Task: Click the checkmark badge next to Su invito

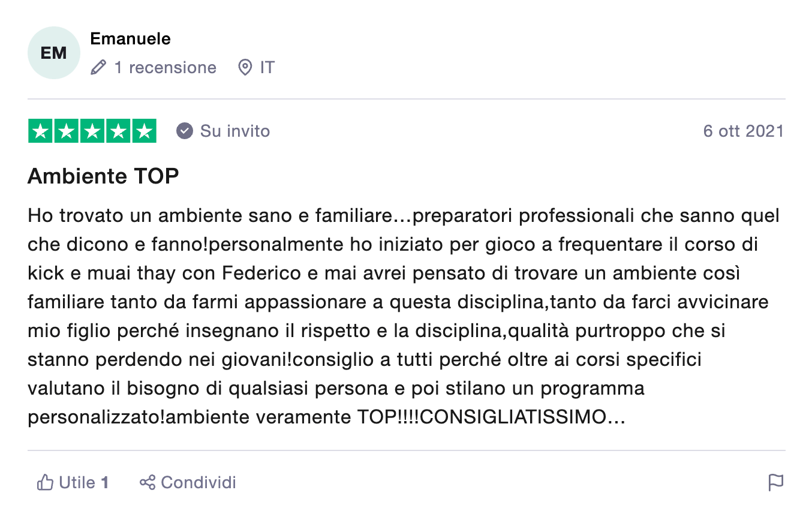Action: [x=185, y=130]
